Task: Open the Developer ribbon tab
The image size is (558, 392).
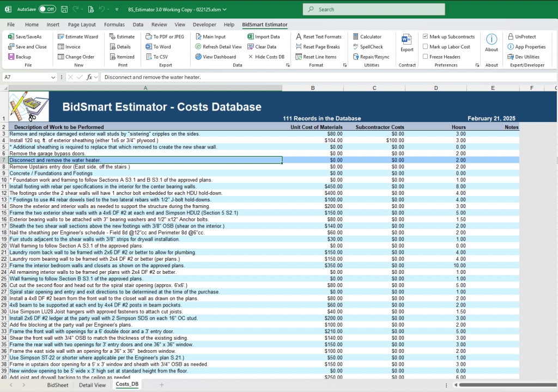Action: point(204,24)
